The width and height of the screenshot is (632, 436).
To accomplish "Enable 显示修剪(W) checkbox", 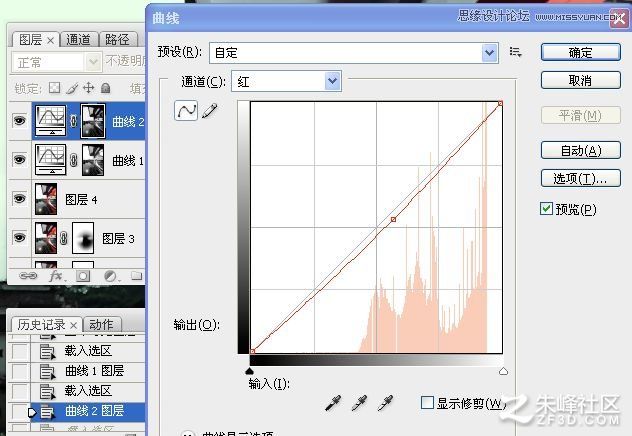I will coord(427,403).
